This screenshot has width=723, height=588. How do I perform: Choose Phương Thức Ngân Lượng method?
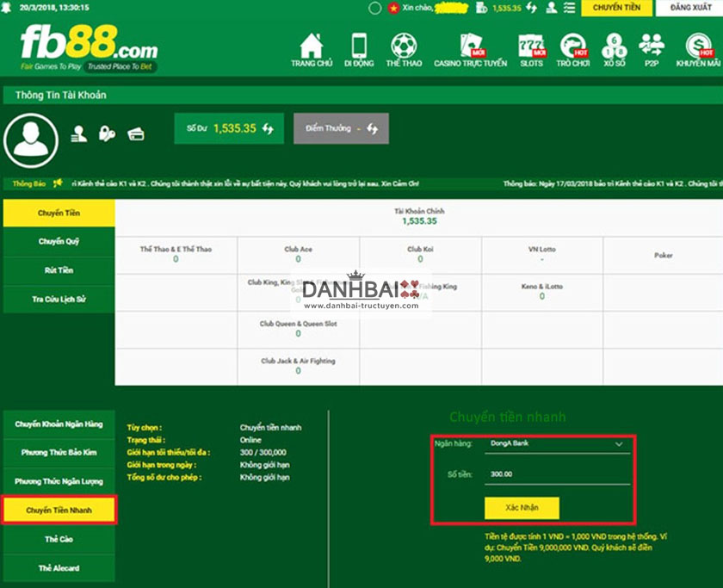click(x=59, y=481)
